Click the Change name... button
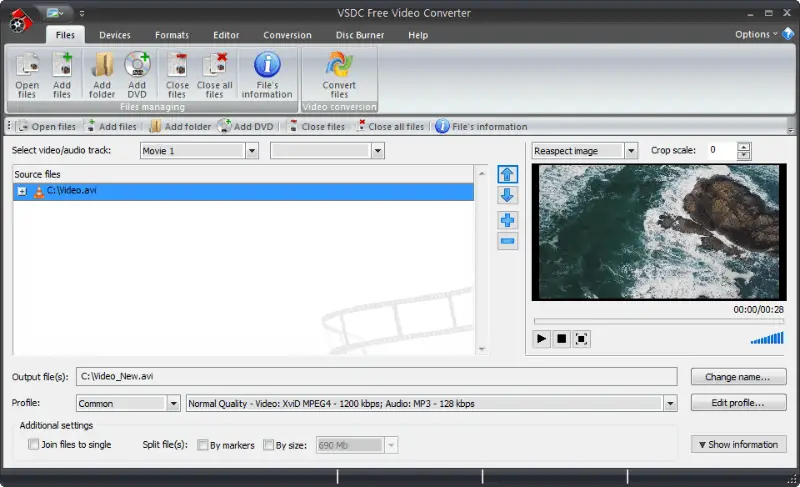This screenshot has height=487, width=800. coord(738,377)
